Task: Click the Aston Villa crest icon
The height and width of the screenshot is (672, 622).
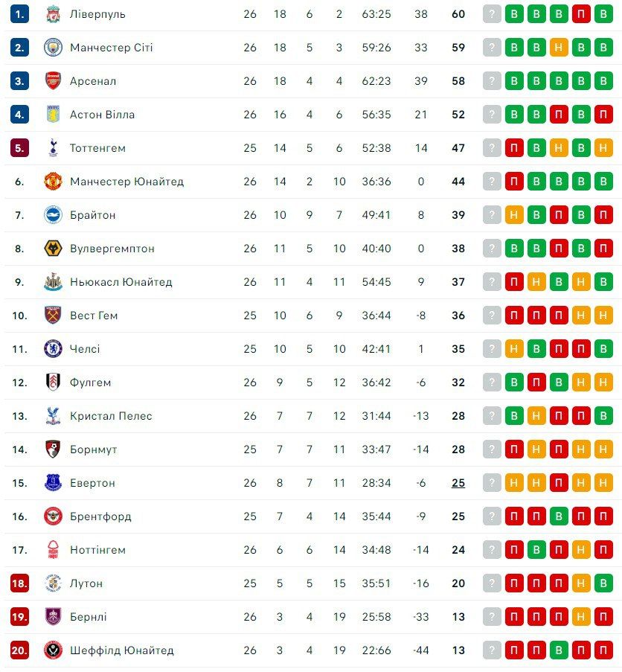Action: [x=53, y=115]
